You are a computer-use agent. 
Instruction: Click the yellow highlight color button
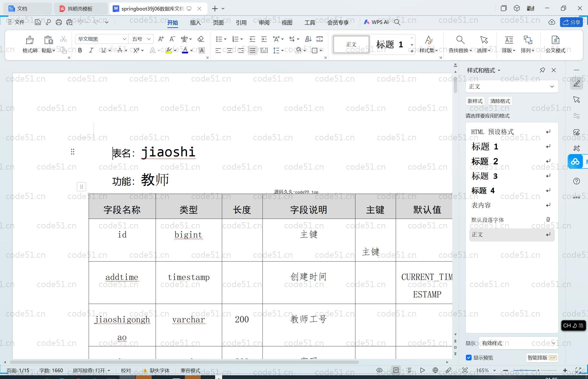[x=169, y=50]
